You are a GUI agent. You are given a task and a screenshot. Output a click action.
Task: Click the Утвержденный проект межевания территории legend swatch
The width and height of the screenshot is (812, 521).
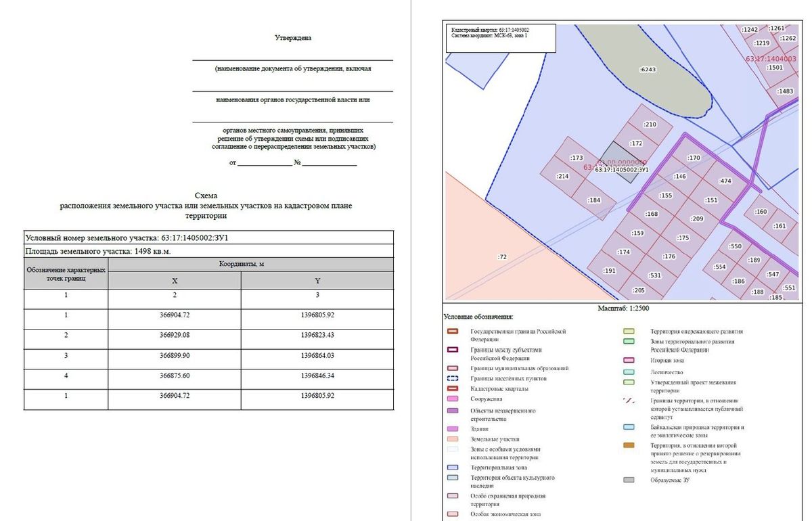tap(629, 382)
